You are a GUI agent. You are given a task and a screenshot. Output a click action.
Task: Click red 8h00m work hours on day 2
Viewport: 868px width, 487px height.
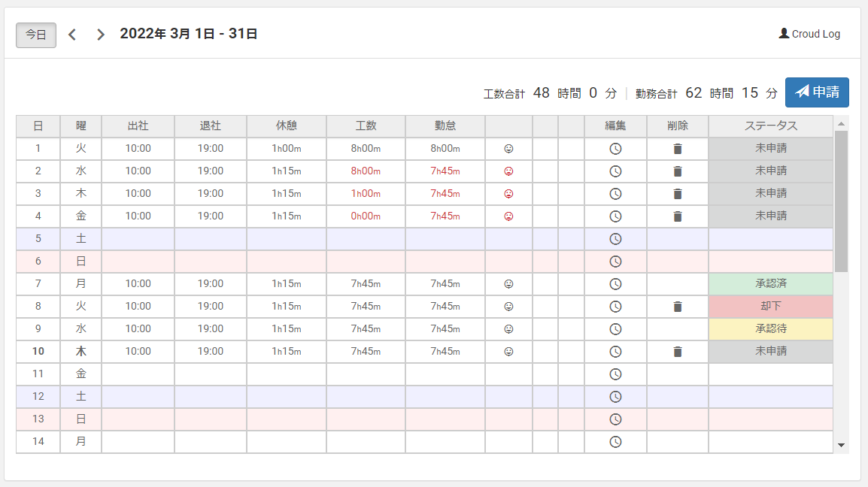[x=366, y=171]
